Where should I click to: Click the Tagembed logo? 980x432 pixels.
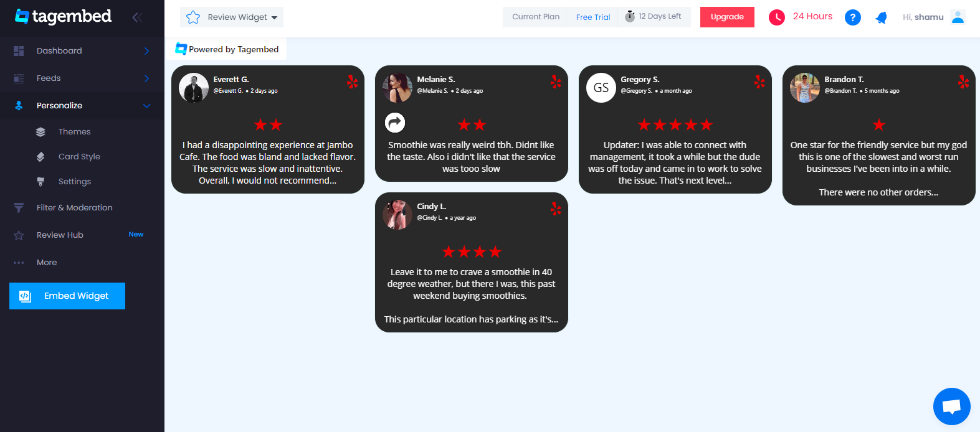pos(63,16)
